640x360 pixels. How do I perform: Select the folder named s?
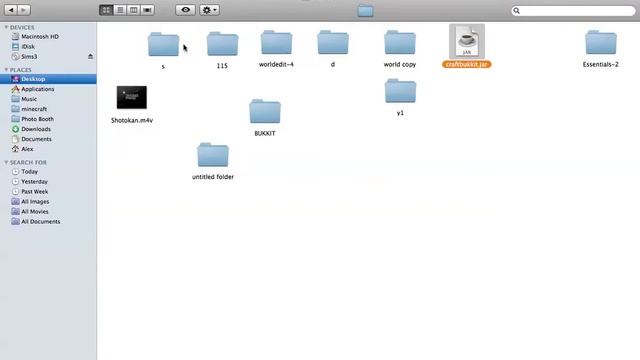click(163, 44)
